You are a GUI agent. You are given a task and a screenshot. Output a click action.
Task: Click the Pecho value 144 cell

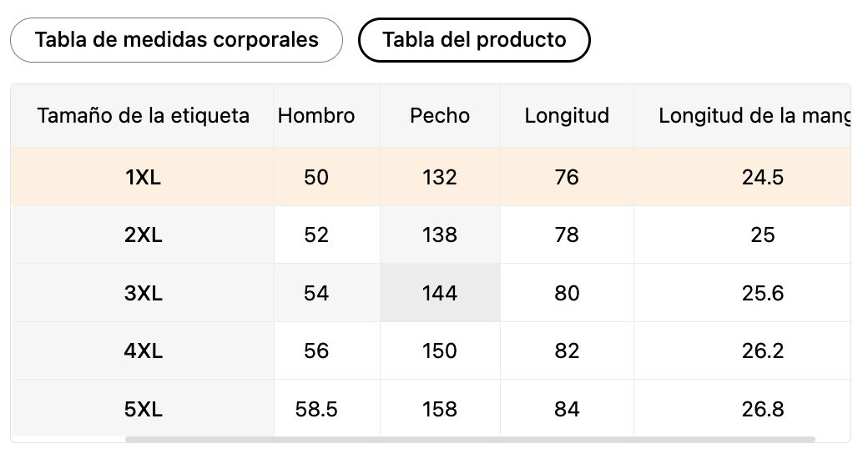tap(440, 293)
